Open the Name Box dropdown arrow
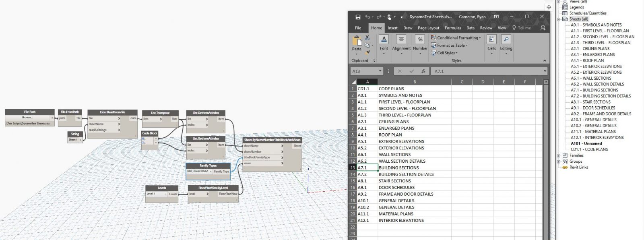 point(380,71)
